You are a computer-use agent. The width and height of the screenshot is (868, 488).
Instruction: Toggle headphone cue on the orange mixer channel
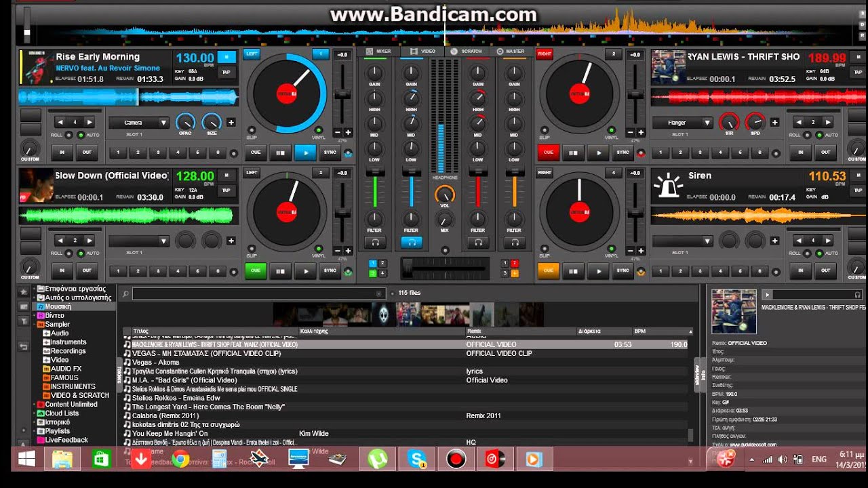click(x=515, y=242)
